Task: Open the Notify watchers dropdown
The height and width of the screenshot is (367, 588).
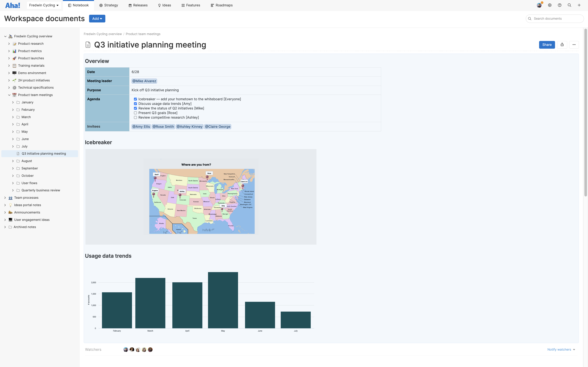Action: [561, 349]
